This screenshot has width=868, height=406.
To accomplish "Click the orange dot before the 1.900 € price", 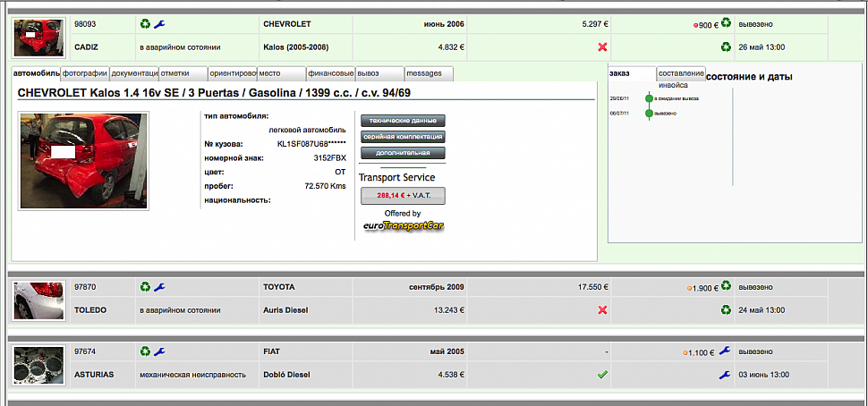I will click(x=689, y=288).
